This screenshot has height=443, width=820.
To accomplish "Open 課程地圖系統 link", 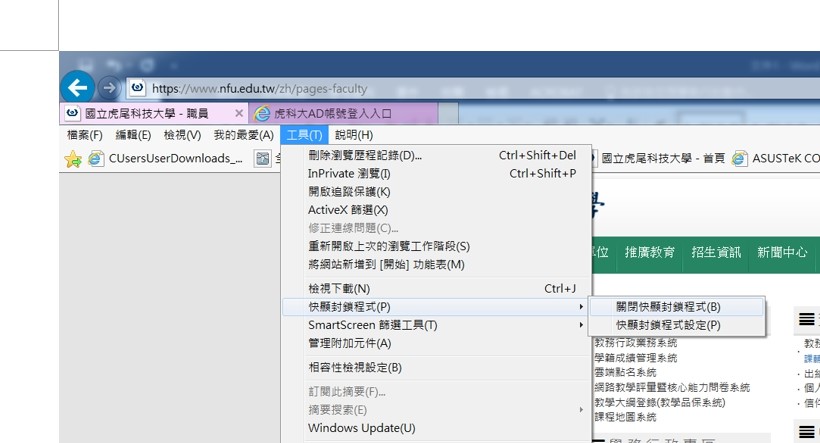I will [x=625, y=417].
